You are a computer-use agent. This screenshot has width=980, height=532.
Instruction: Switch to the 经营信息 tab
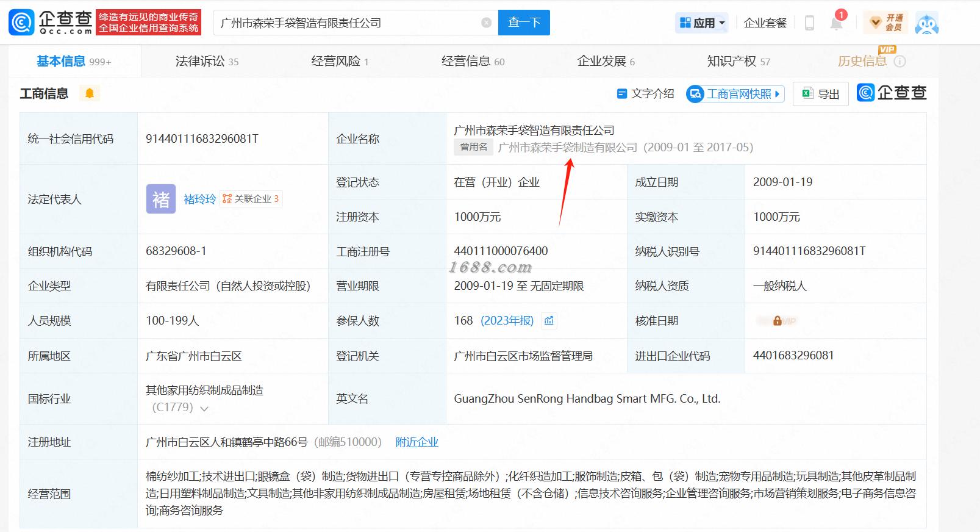(x=473, y=62)
